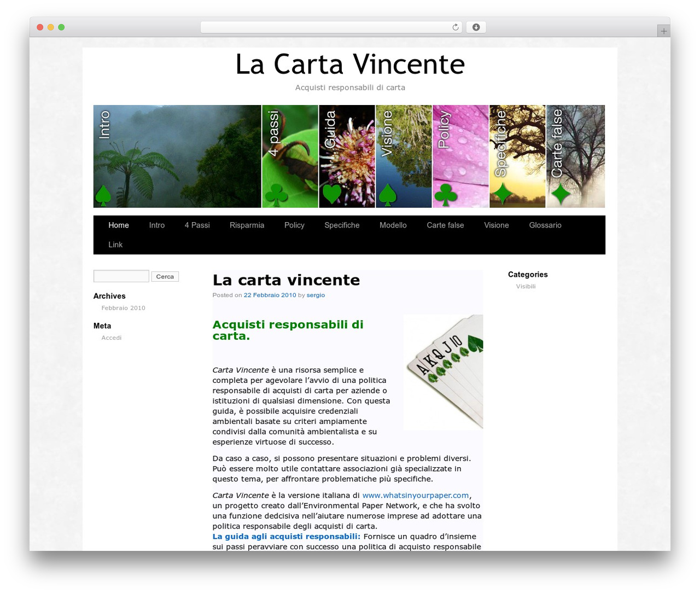Image resolution: width=700 pixels, height=593 pixels.
Task: Open the www.whatsinyourpaper.com link
Action: click(416, 496)
